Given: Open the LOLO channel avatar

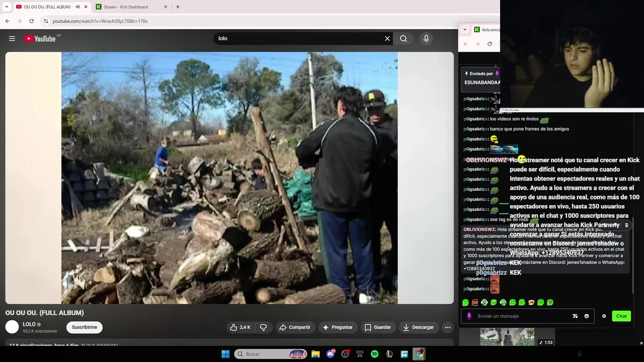Looking at the screenshot, I should click(x=12, y=327).
